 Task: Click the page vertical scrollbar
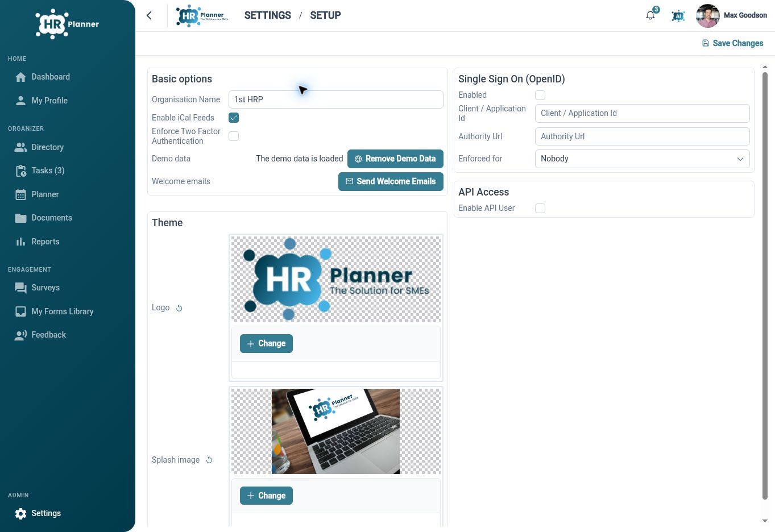tap(765, 284)
